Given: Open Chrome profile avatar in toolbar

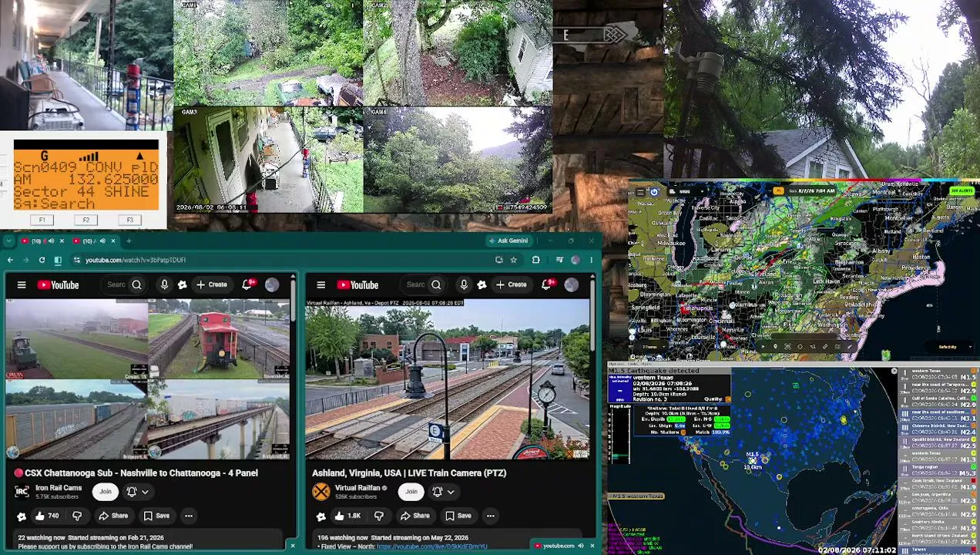Looking at the screenshot, I should [576, 260].
